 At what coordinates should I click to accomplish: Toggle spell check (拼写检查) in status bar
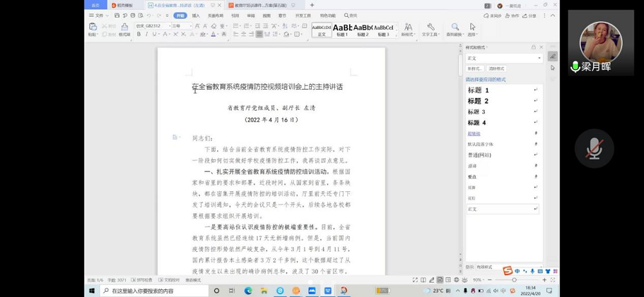point(142,280)
